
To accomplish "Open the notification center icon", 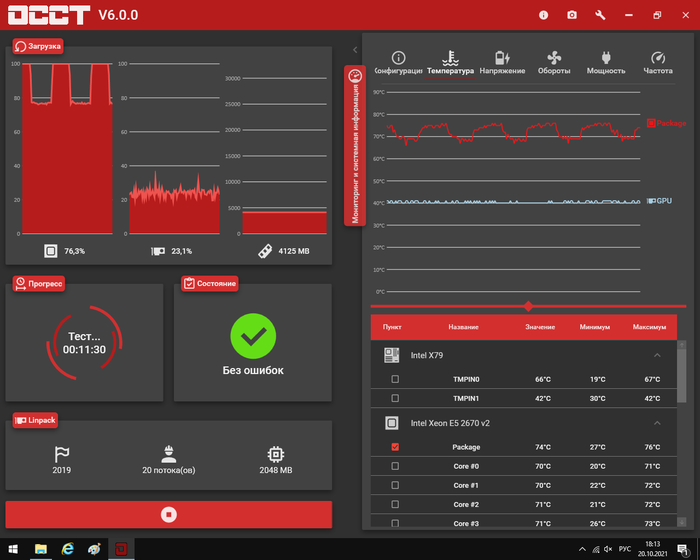I will (683, 549).
